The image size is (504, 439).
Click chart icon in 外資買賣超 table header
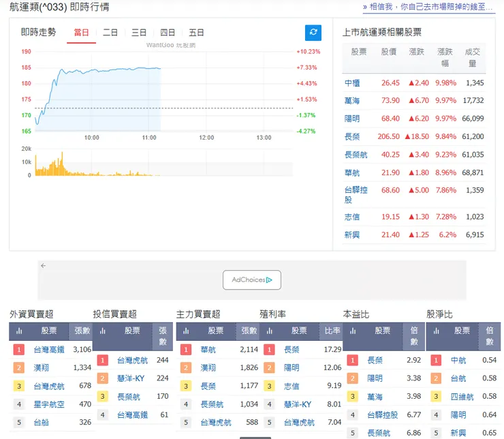tap(19, 331)
